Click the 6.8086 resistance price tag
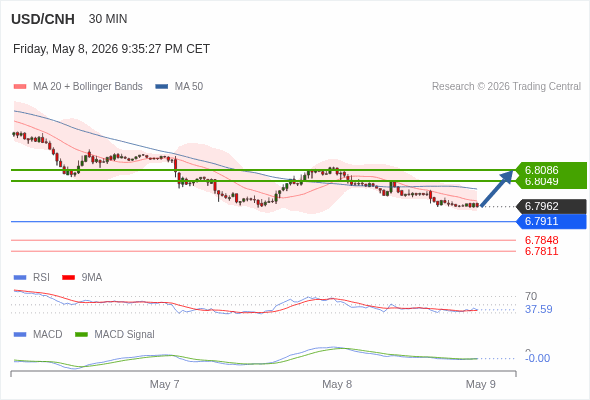Viewport: 590px width, 400px height. pos(551,169)
